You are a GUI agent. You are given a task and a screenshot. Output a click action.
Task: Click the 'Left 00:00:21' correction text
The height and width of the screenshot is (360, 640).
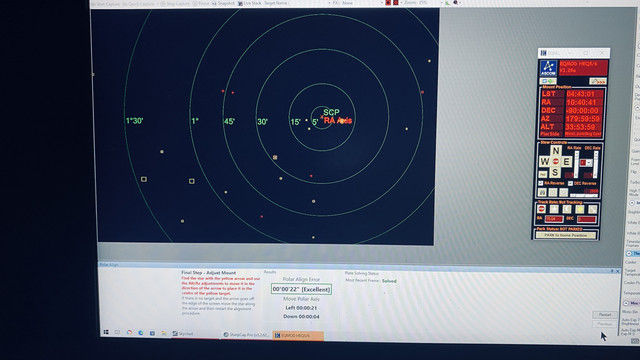click(301, 308)
